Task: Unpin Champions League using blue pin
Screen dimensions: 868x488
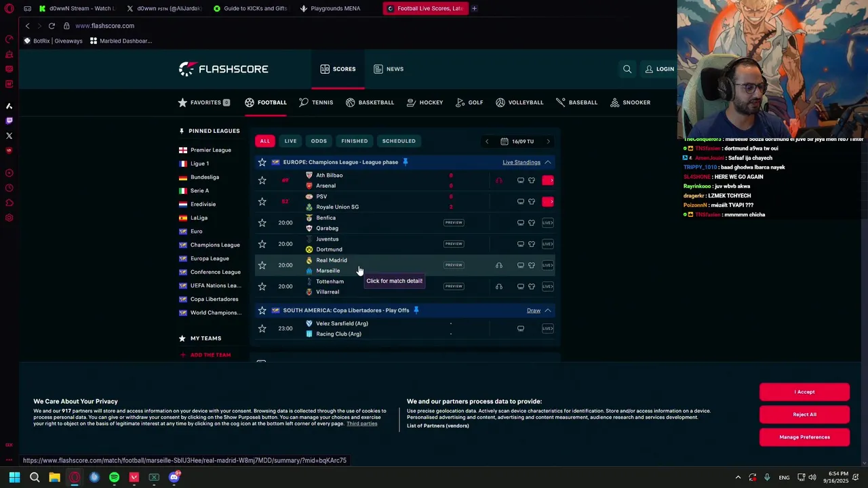Action: tap(405, 162)
